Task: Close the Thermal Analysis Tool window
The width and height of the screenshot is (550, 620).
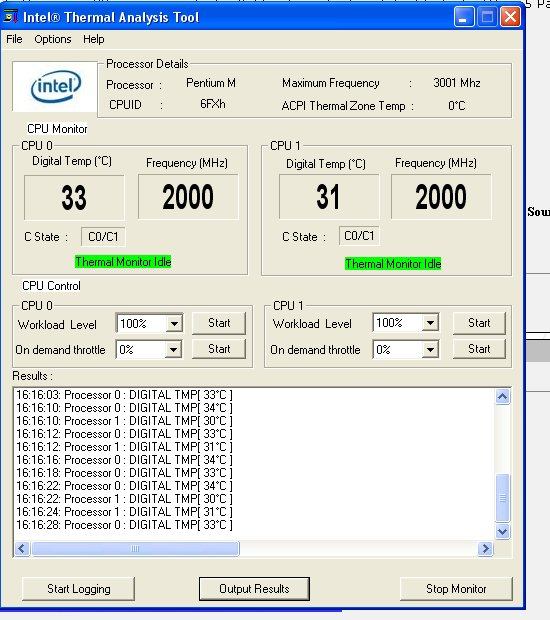Action: click(510, 17)
